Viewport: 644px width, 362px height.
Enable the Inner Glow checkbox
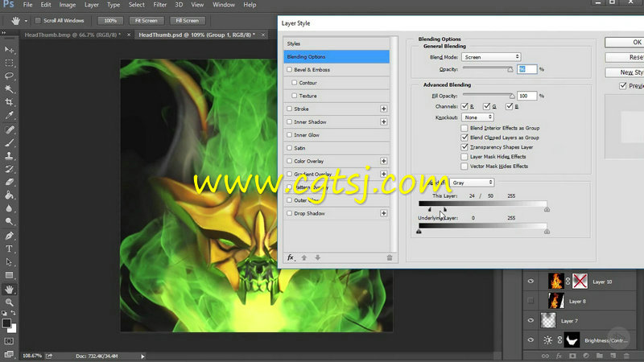pyautogui.click(x=290, y=135)
